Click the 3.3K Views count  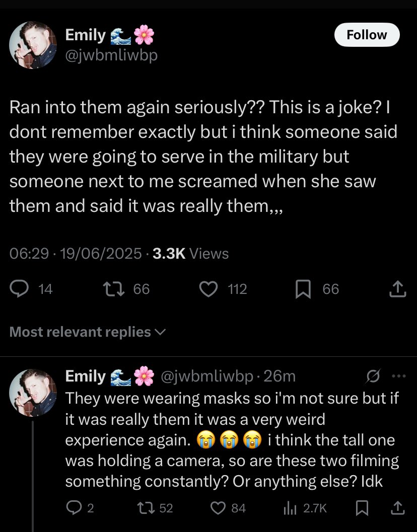pos(190,254)
